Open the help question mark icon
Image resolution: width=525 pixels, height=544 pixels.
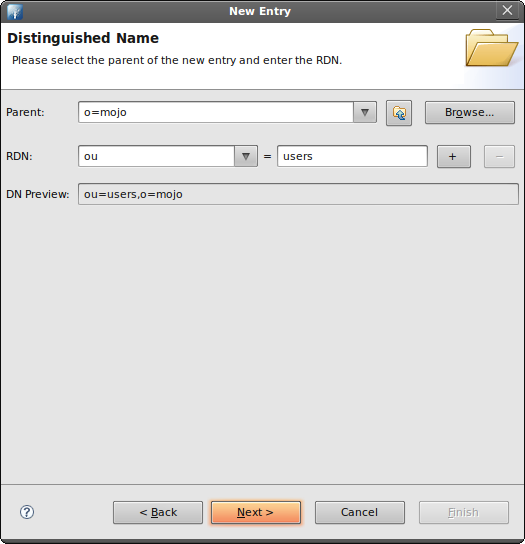pos(27,512)
